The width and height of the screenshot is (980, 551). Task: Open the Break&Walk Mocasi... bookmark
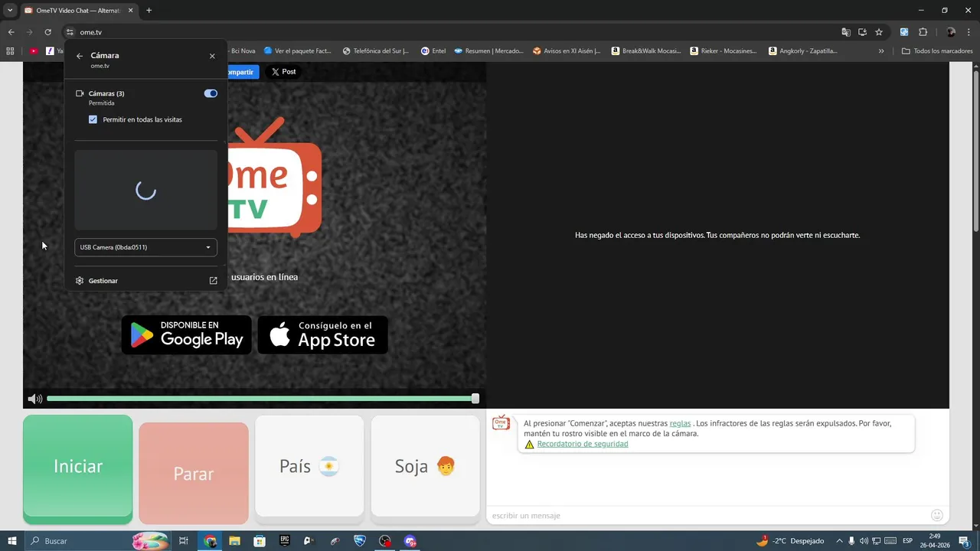pyautogui.click(x=646, y=51)
